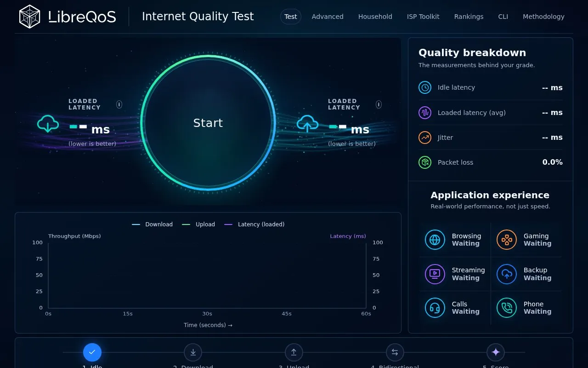
Task: Click the Packet loss 0.0% value
Action: [x=553, y=162]
